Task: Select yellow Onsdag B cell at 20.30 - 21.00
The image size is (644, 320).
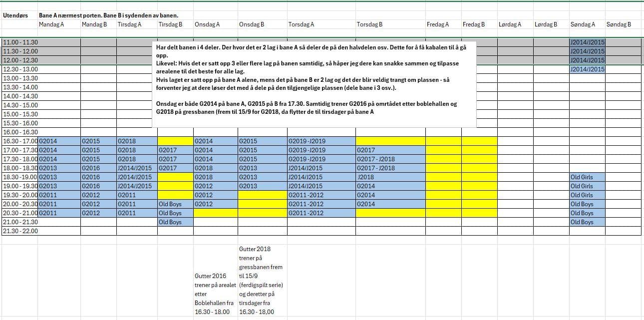Action: 263,213
